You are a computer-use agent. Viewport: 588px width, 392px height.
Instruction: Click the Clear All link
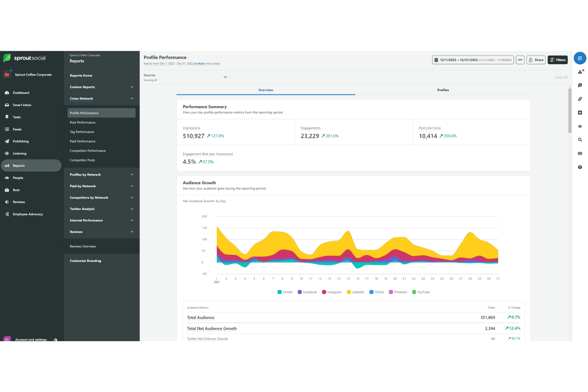click(x=561, y=77)
